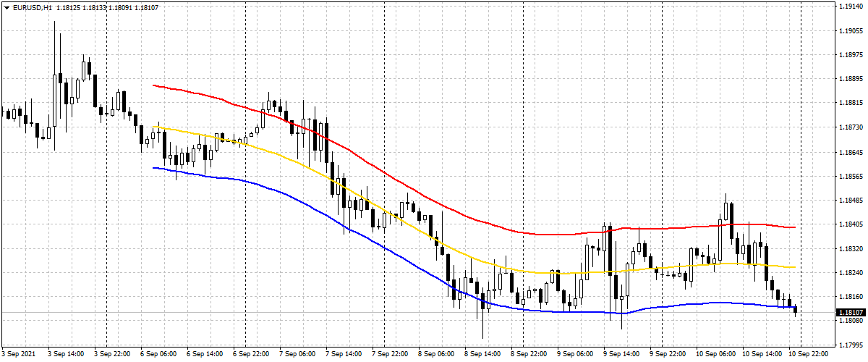
Task: Click the 10 Sep 22:00 time label
Action: pyautogui.click(x=809, y=355)
